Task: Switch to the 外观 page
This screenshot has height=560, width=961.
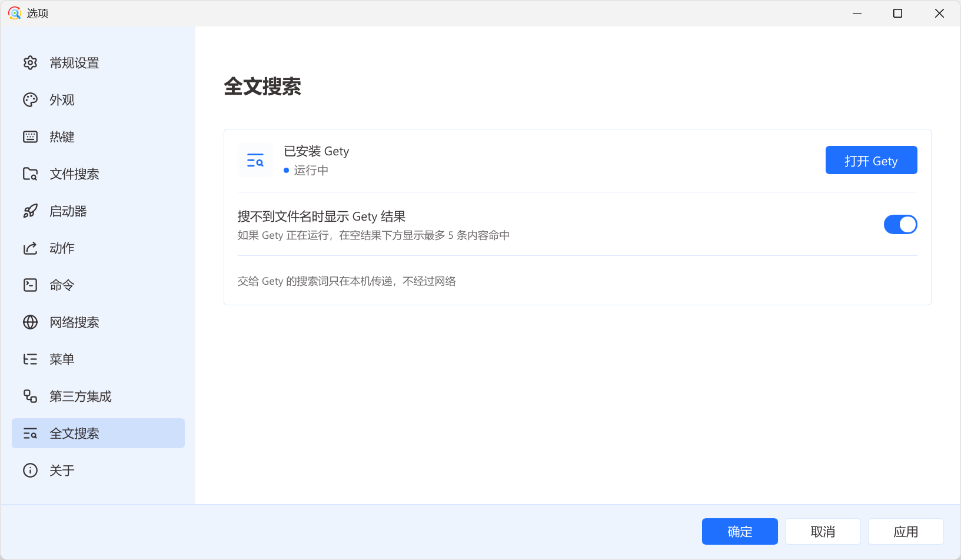Action: [x=98, y=100]
